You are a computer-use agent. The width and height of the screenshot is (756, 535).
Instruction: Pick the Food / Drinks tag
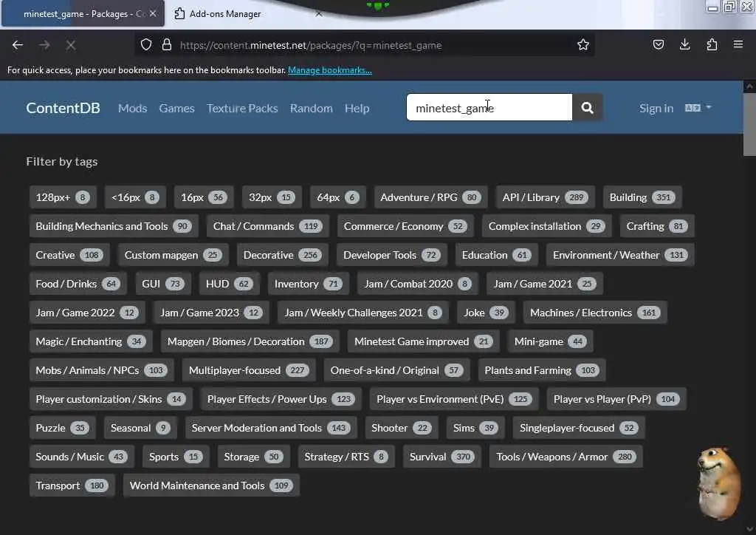click(x=78, y=284)
